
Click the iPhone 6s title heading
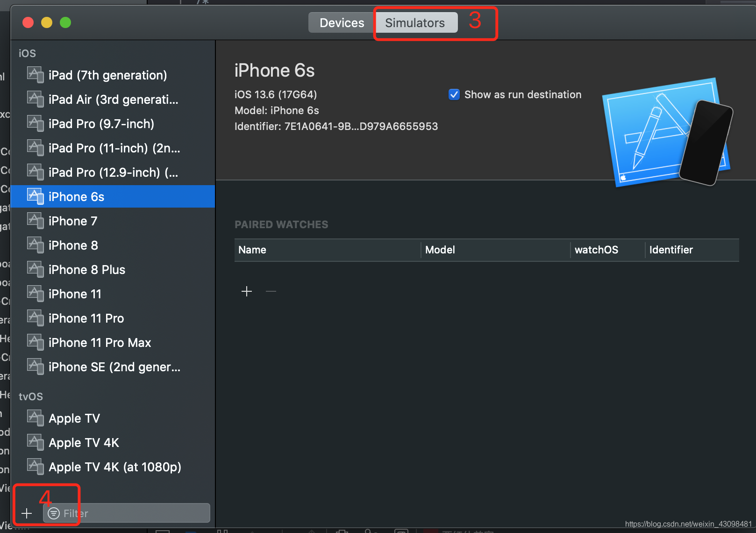click(x=274, y=70)
